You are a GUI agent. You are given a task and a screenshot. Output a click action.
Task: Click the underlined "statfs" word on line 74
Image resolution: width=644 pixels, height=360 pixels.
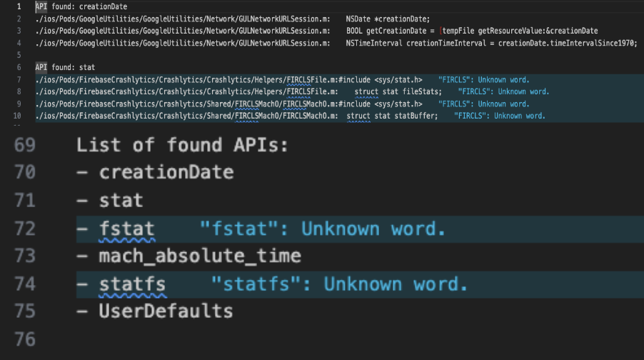[x=132, y=284]
